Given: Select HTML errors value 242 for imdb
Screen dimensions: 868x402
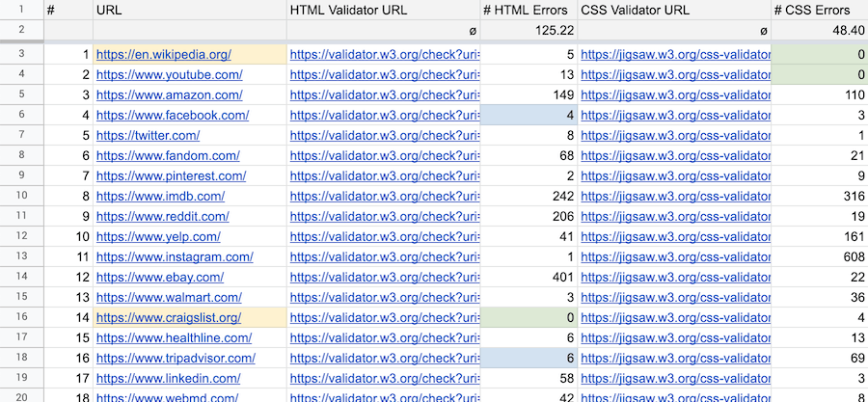Looking at the screenshot, I should [x=529, y=197].
